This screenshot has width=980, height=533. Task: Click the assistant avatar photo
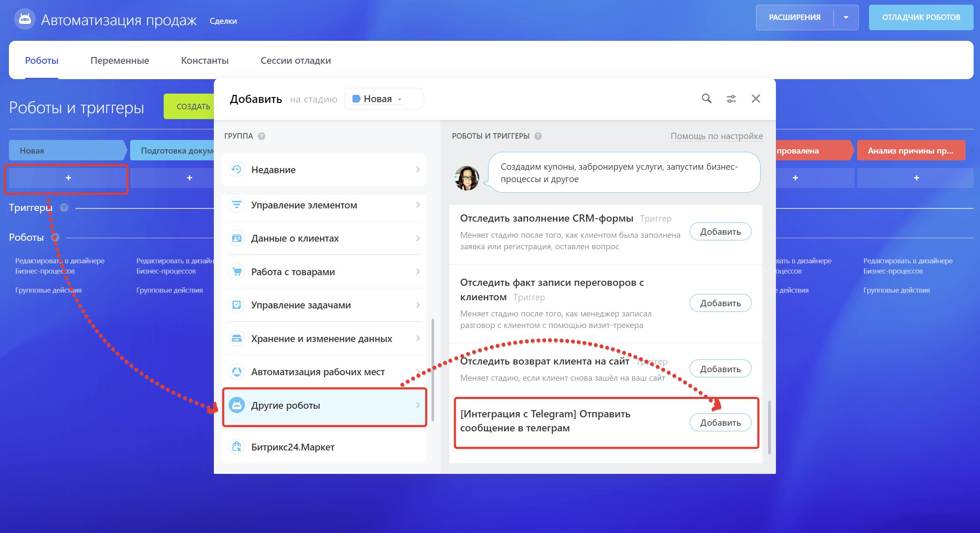click(467, 178)
